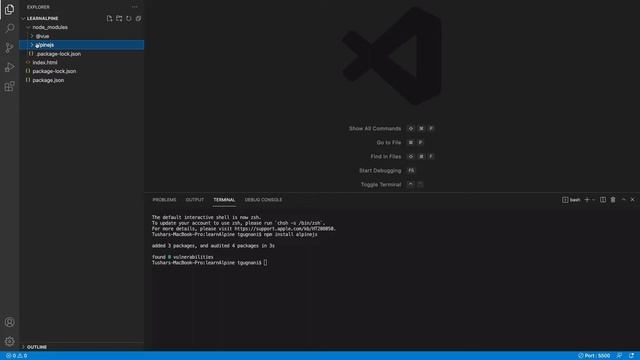
Task: Click the terminal prompt input line
Action: coord(209,263)
